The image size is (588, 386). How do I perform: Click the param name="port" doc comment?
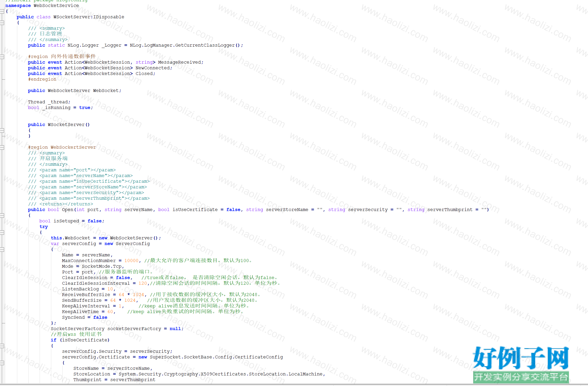pos(72,170)
